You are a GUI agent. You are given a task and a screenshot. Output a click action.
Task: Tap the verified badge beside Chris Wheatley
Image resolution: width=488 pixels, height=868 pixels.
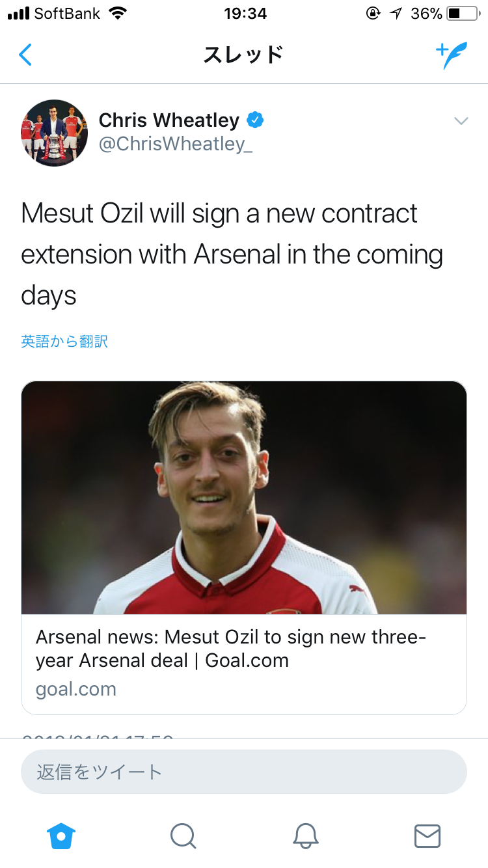coord(254,120)
